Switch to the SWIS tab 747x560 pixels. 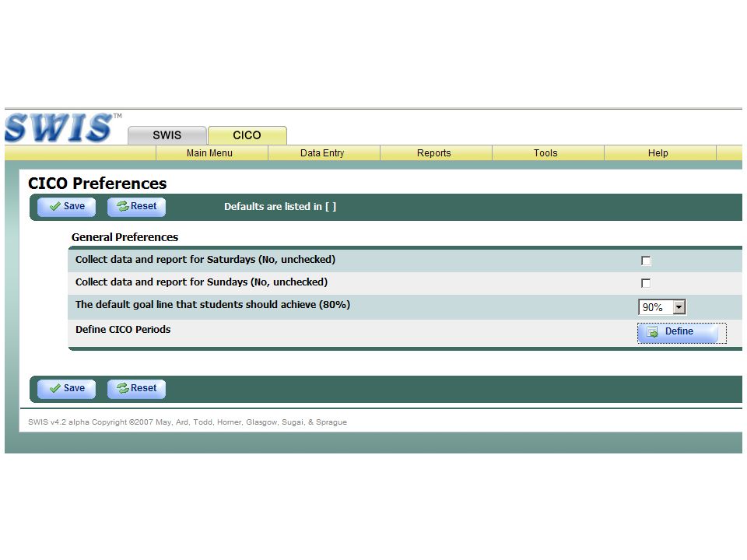pos(167,135)
